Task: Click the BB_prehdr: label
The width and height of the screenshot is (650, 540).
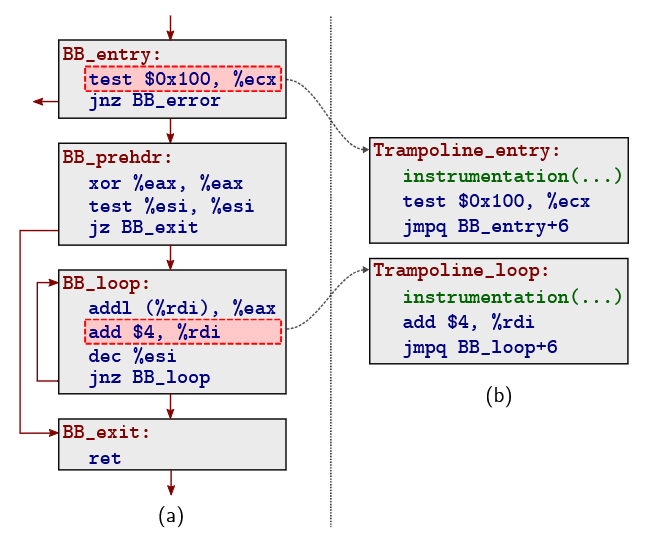Action: 117,158
